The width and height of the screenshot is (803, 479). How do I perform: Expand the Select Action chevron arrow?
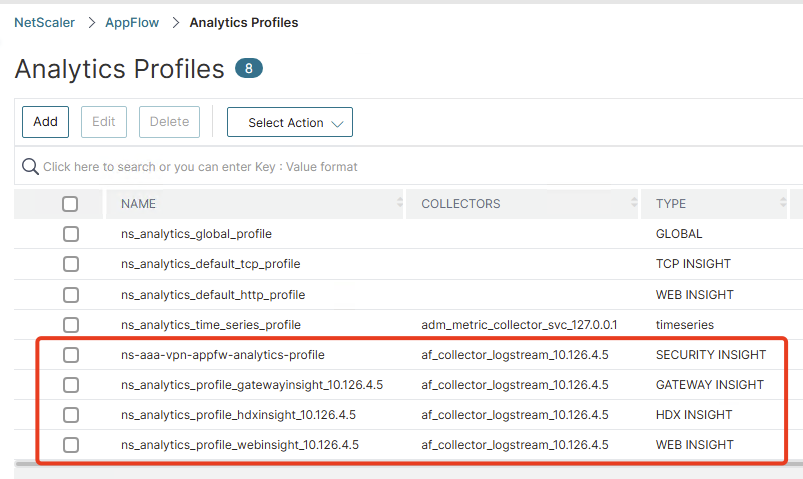337,123
